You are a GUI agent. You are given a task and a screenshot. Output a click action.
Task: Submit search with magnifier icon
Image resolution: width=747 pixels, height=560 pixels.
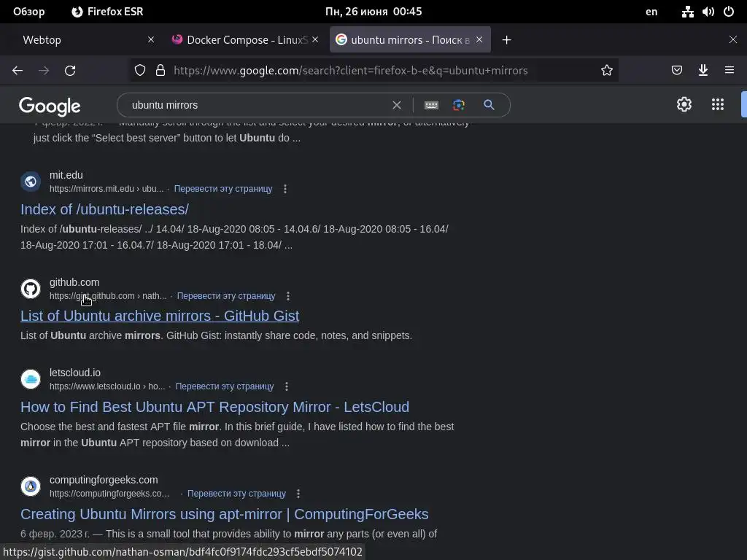489,105
